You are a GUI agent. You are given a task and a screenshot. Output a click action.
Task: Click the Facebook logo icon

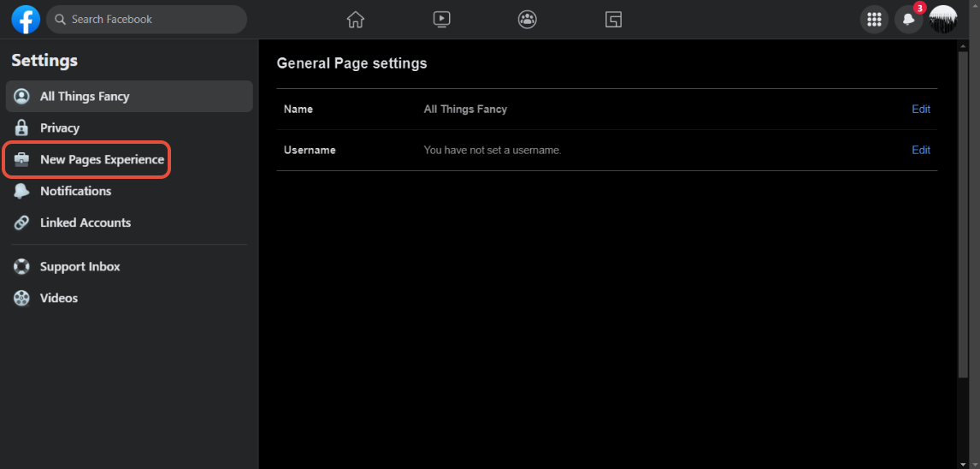[26, 20]
